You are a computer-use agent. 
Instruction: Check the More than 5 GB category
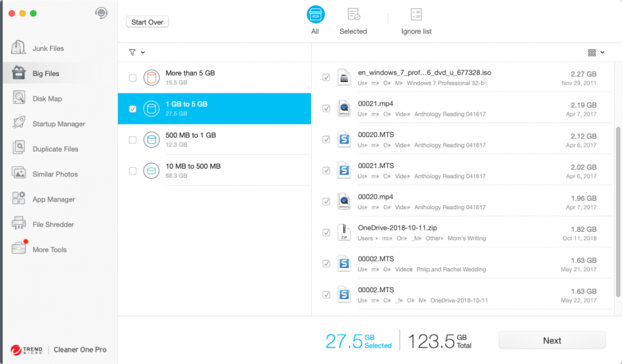(132, 78)
